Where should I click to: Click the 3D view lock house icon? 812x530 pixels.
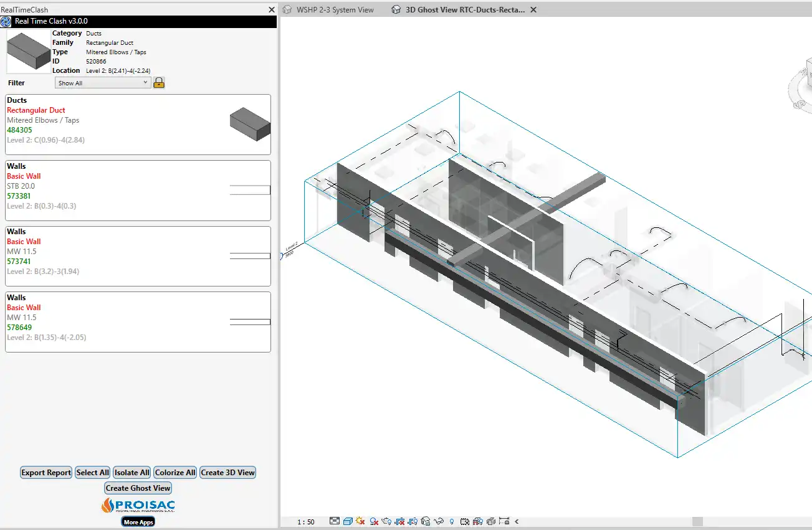426,521
